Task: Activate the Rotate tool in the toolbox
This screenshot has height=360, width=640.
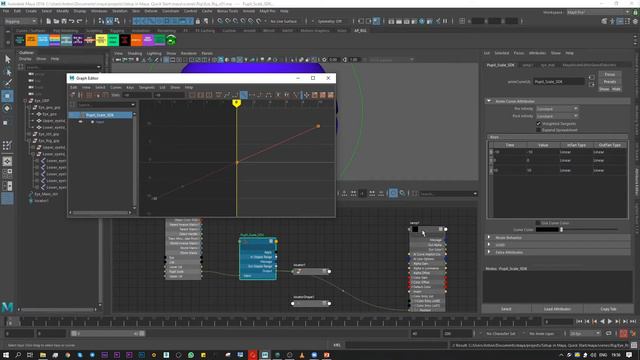Action: pyautogui.click(x=7, y=108)
